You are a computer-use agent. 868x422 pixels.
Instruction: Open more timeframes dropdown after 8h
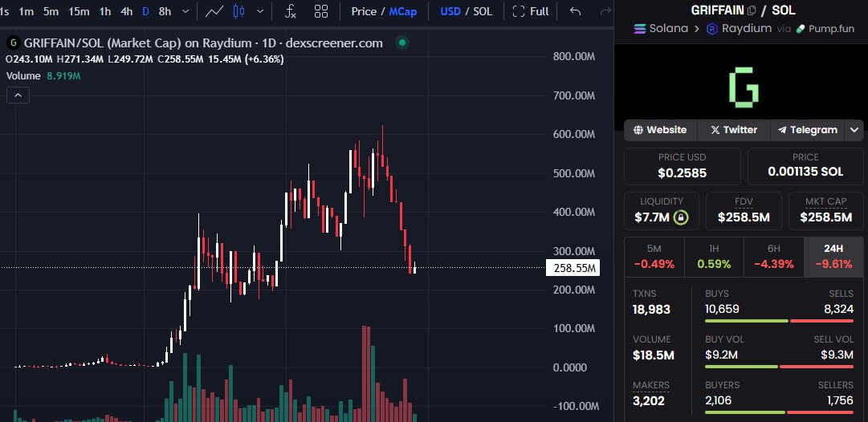click(185, 11)
